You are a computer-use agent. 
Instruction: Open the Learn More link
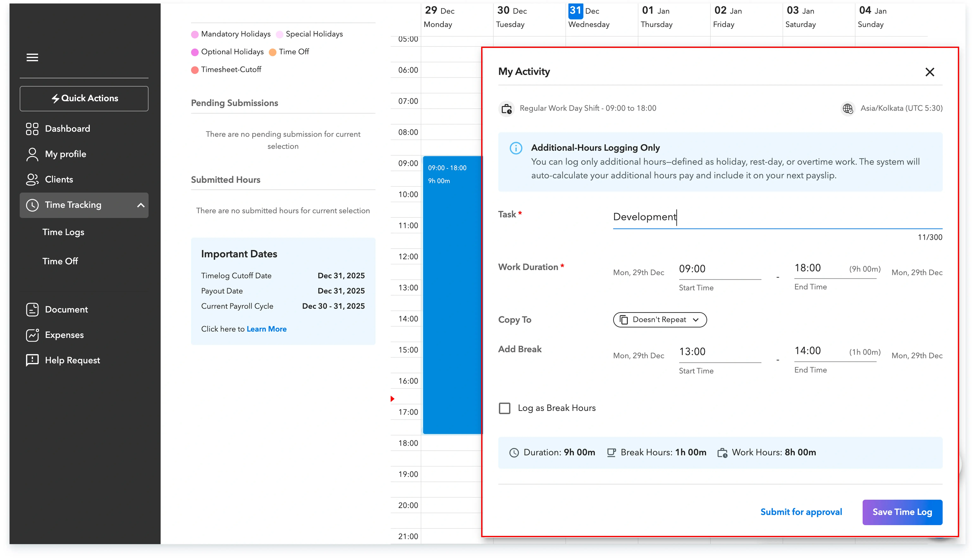tap(267, 329)
